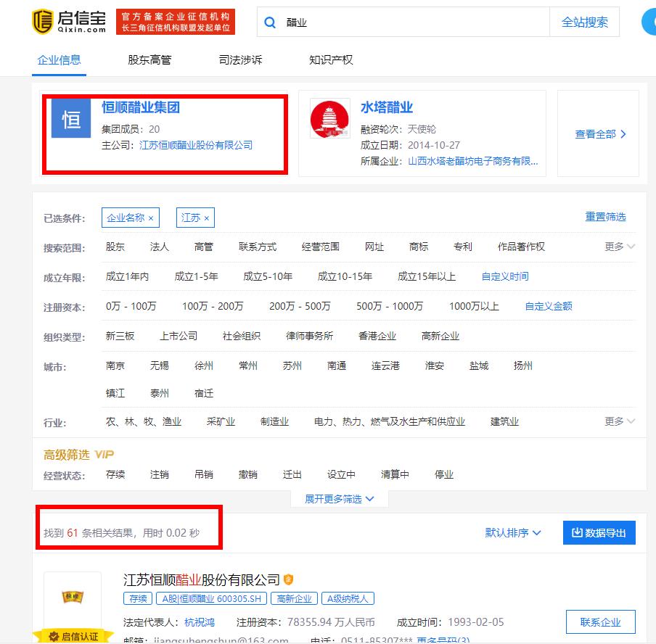Expand 更多 in the 行业 row
The width and height of the screenshot is (656, 644).
pos(620,421)
